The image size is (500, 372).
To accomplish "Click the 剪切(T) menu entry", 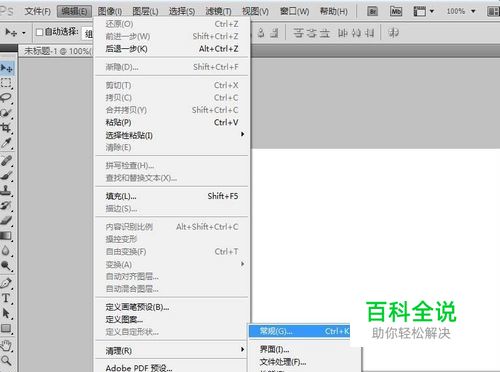I will click(172, 85).
